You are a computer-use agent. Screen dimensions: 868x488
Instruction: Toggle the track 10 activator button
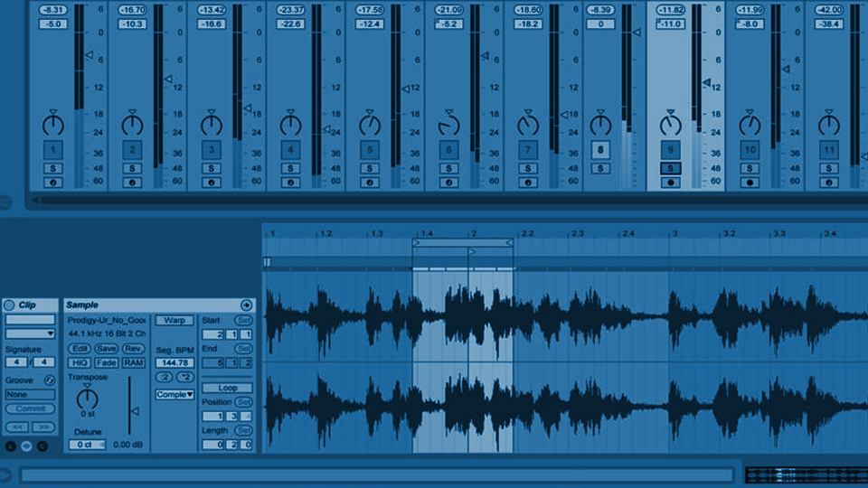pos(750,149)
